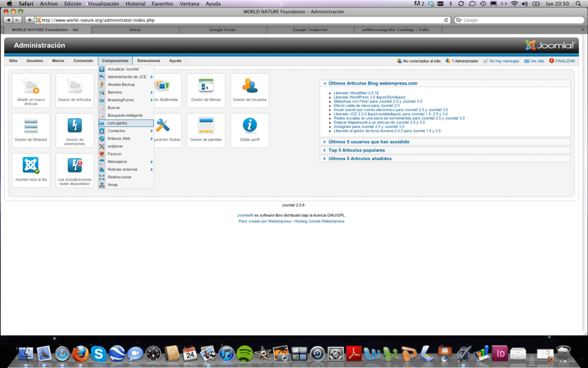Click the Joomla! logo in header
588x368 pixels.
point(550,45)
